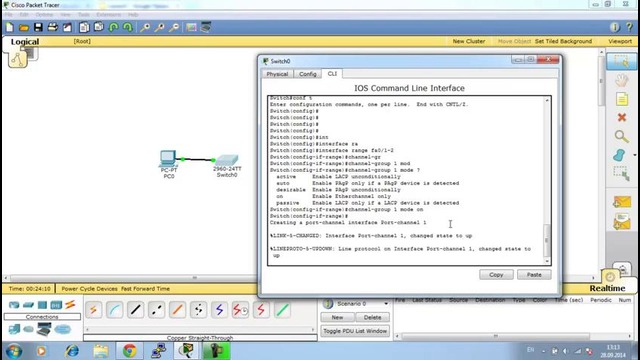Select the Automatically Choose Connection Type lightning icon
Screen dimensions: 640x360
point(93,310)
